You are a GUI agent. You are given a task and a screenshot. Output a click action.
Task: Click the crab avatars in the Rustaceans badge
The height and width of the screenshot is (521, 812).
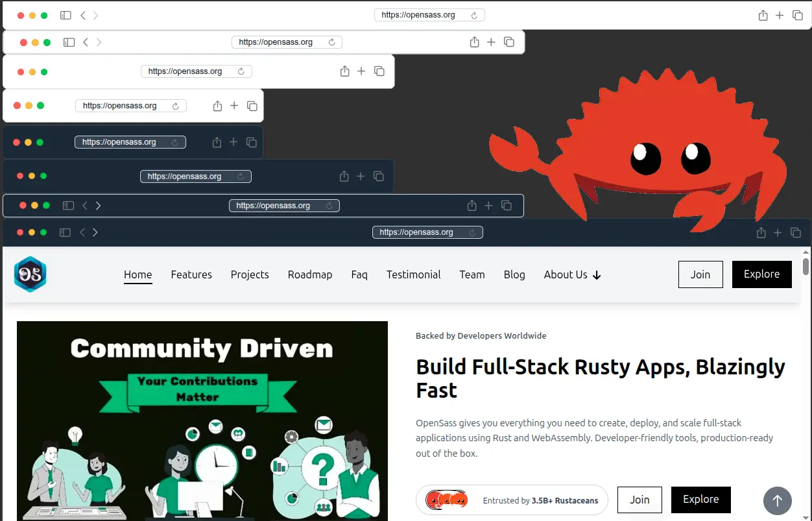coord(446,500)
